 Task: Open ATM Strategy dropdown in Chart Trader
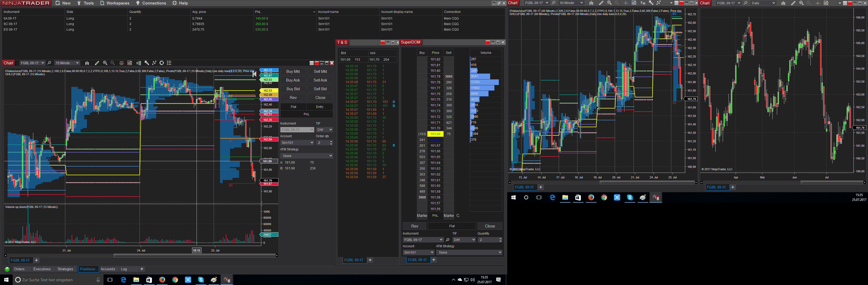tap(307, 156)
